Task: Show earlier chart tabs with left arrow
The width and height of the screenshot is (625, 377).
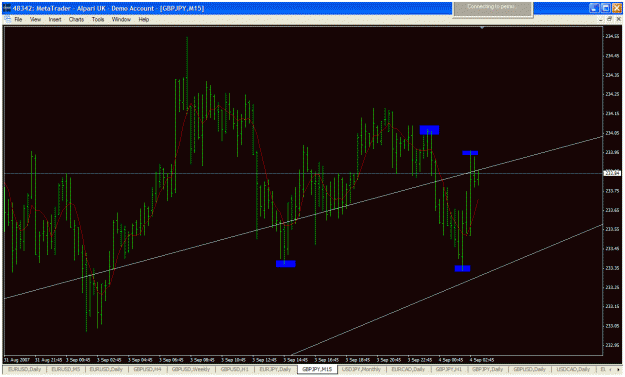Action: click(x=610, y=370)
